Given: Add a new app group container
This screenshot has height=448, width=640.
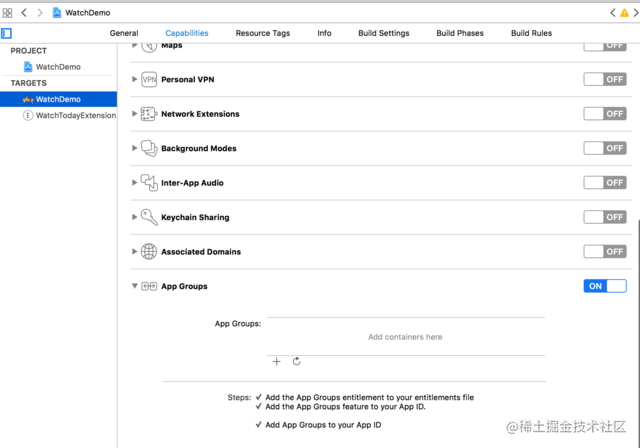Looking at the screenshot, I should click(x=277, y=362).
